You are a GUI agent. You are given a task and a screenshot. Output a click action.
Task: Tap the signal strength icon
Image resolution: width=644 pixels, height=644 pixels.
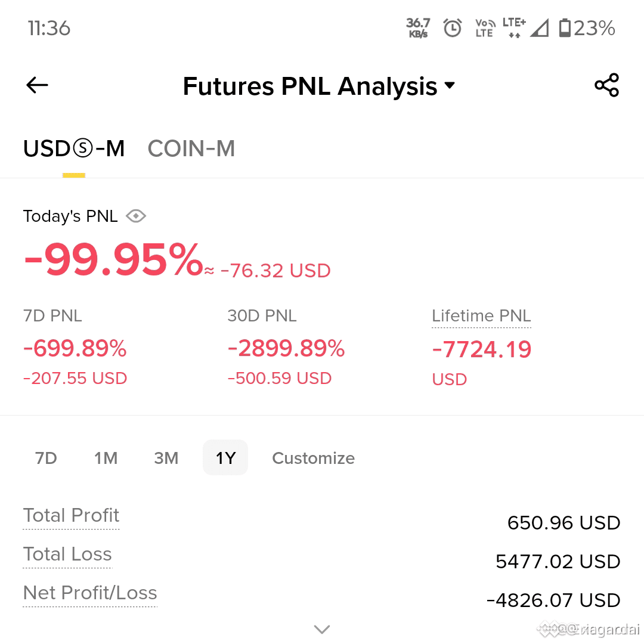pyautogui.click(x=539, y=28)
